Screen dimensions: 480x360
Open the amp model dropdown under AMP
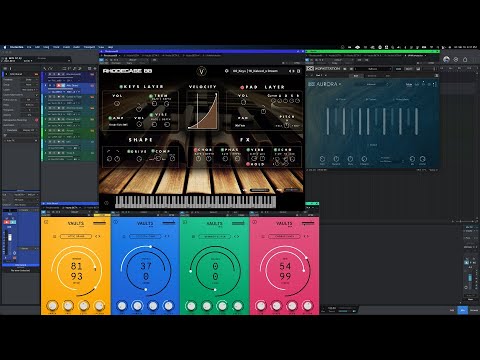(x=119, y=125)
